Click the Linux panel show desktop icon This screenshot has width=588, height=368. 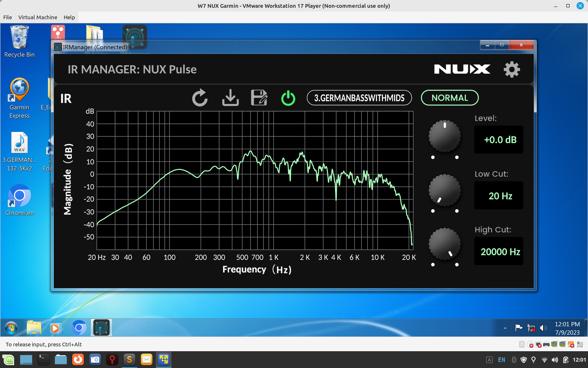[x=26, y=359]
